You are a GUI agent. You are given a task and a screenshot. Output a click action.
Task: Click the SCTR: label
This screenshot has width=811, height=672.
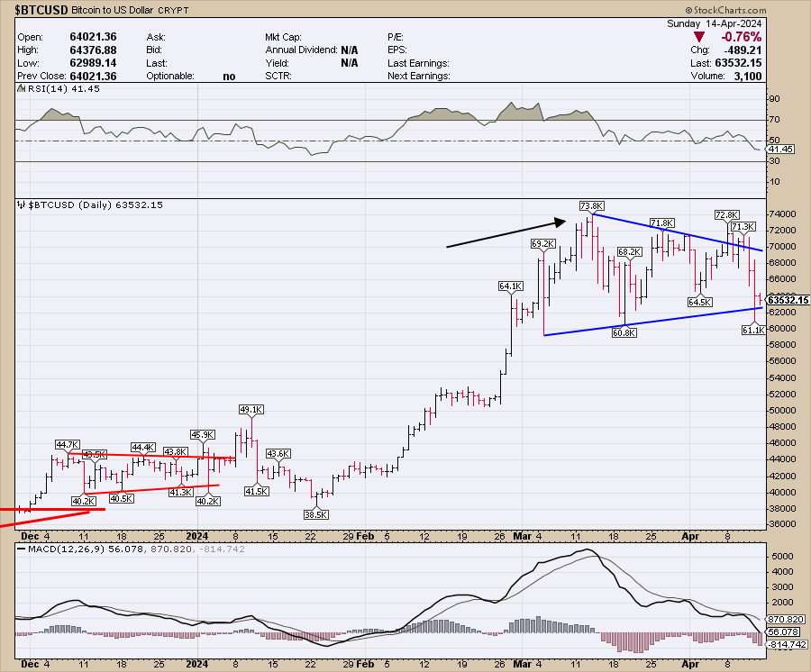click(278, 76)
